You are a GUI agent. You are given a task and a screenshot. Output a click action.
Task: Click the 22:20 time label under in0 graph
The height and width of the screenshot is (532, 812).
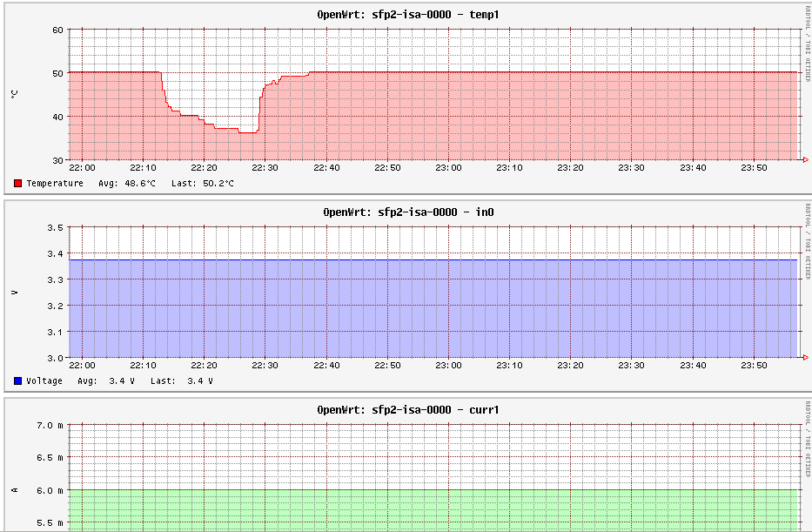tap(204, 365)
